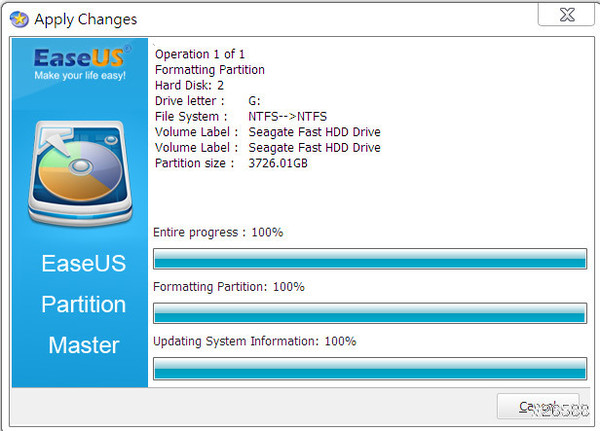Click the Cancel button
Image resolution: width=600 pixels, height=431 pixels.
(538, 406)
